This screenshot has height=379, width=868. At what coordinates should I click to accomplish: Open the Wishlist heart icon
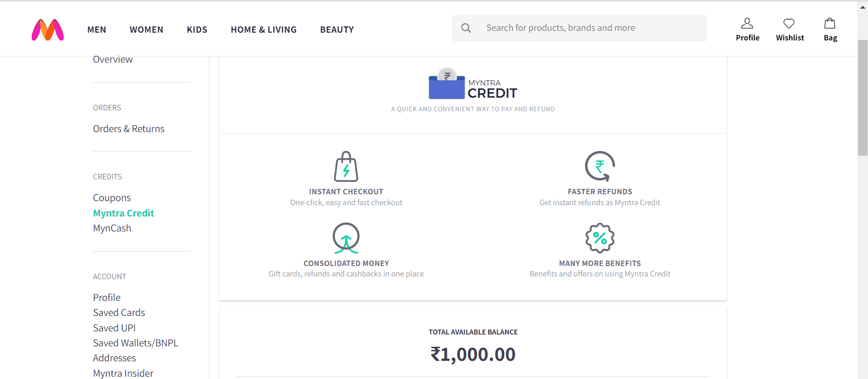pyautogui.click(x=789, y=22)
